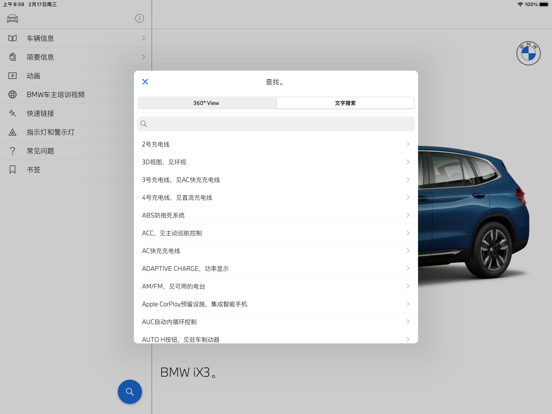The image size is (552, 414).
Task: Click the open book icon beside 车辆信息
Action: coord(12,38)
